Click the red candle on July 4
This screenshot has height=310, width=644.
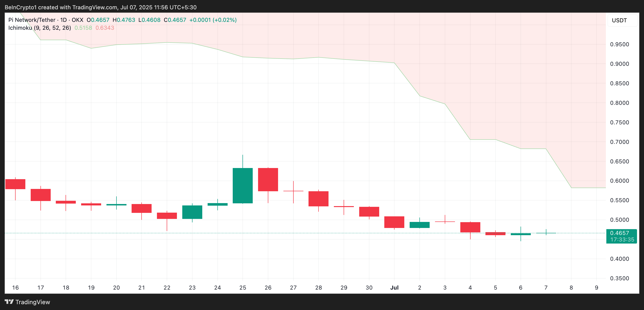tap(470, 227)
